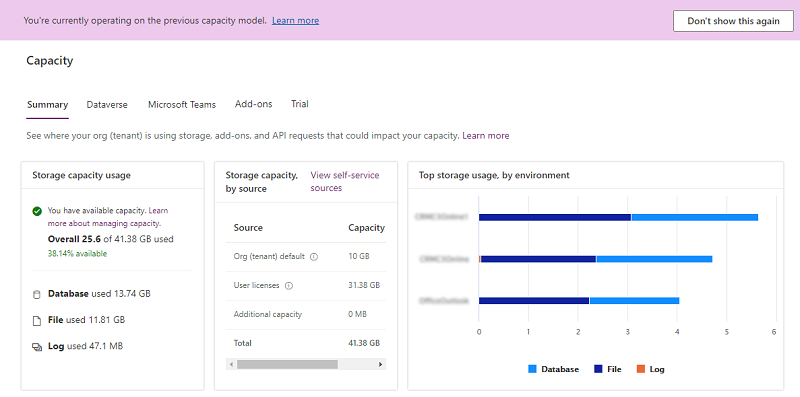
Task: Click the top environment's storage bar
Action: (x=618, y=217)
